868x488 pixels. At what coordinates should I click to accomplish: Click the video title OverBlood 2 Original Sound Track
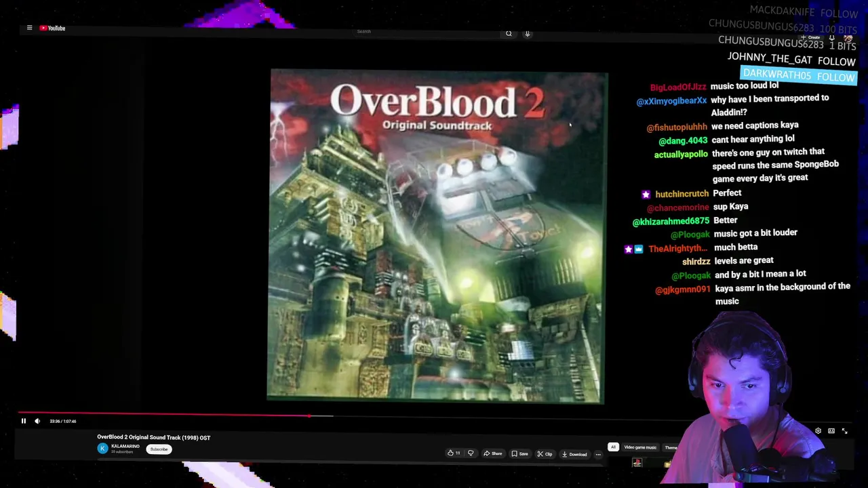pyautogui.click(x=154, y=438)
